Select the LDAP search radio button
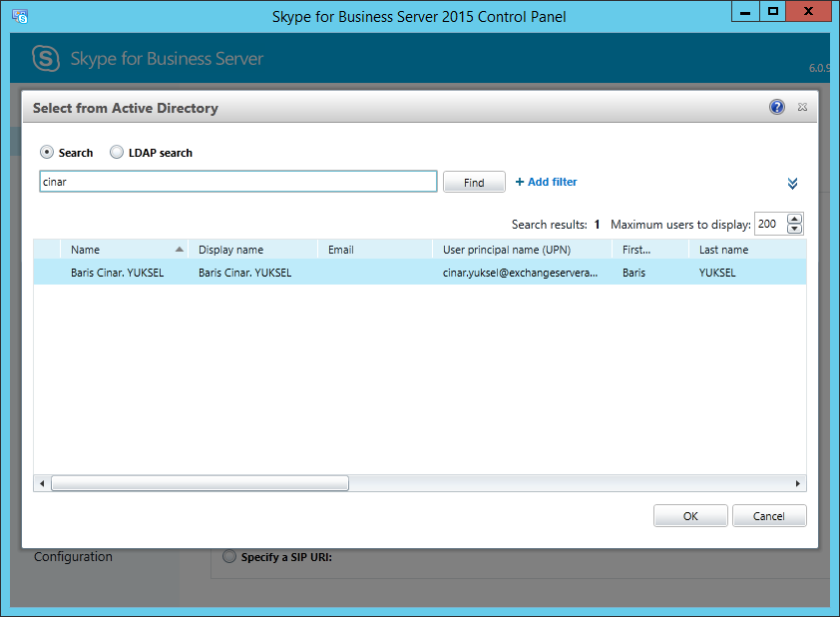 coord(117,152)
